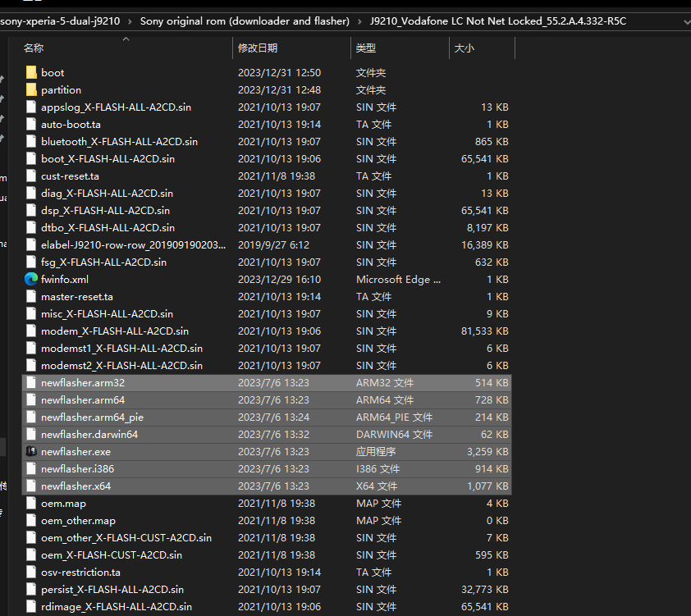Sort files by the 类型 column header

[x=365, y=49]
